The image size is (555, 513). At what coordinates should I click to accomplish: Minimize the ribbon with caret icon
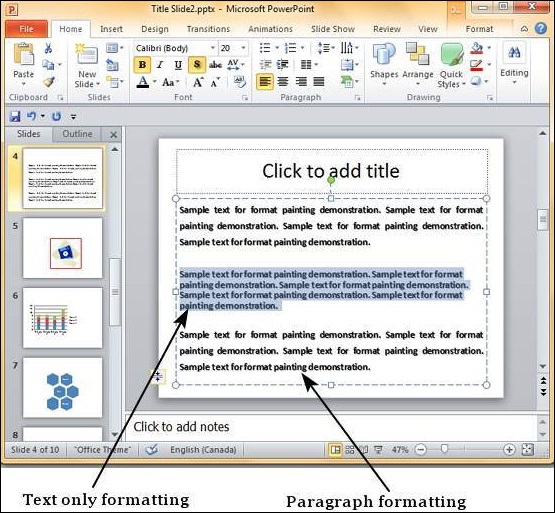click(524, 29)
